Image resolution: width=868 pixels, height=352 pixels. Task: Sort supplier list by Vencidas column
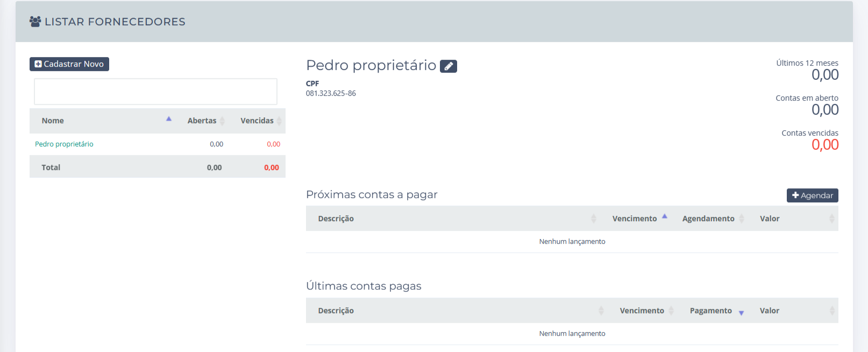[x=257, y=121]
